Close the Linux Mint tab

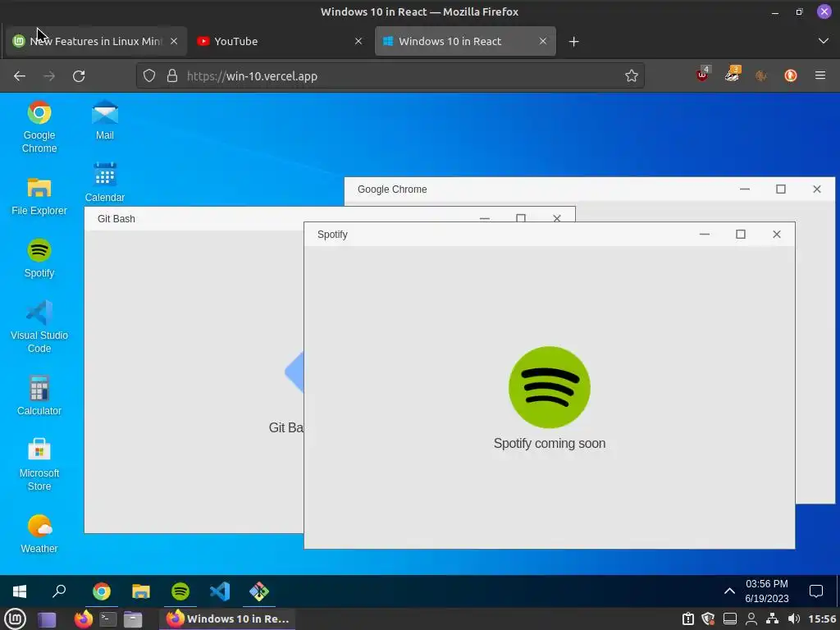click(x=174, y=41)
